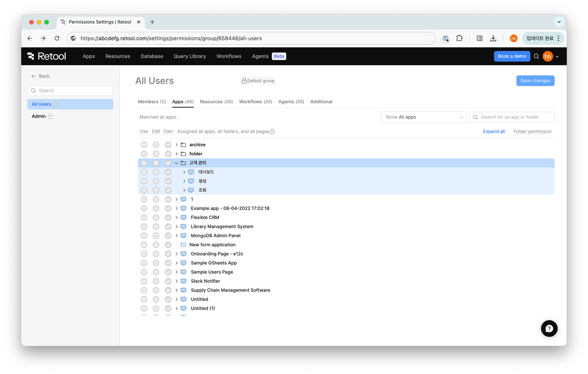Open the hb user avatar menu
Viewport: 588px width, 374px height.
point(548,56)
